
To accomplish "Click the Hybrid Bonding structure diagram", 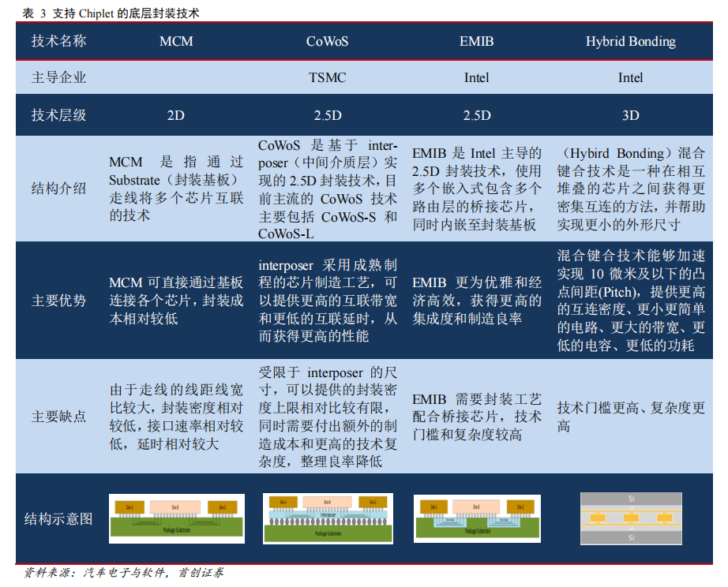I will (631, 518).
